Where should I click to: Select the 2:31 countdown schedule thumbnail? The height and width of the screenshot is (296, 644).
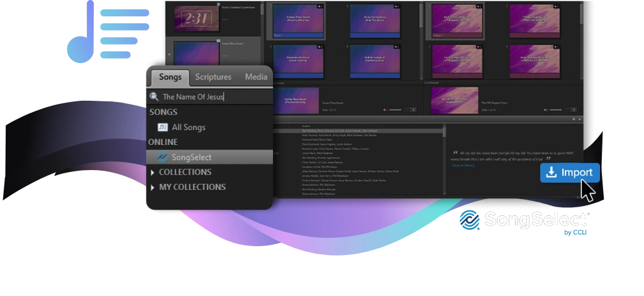[x=196, y=18]
